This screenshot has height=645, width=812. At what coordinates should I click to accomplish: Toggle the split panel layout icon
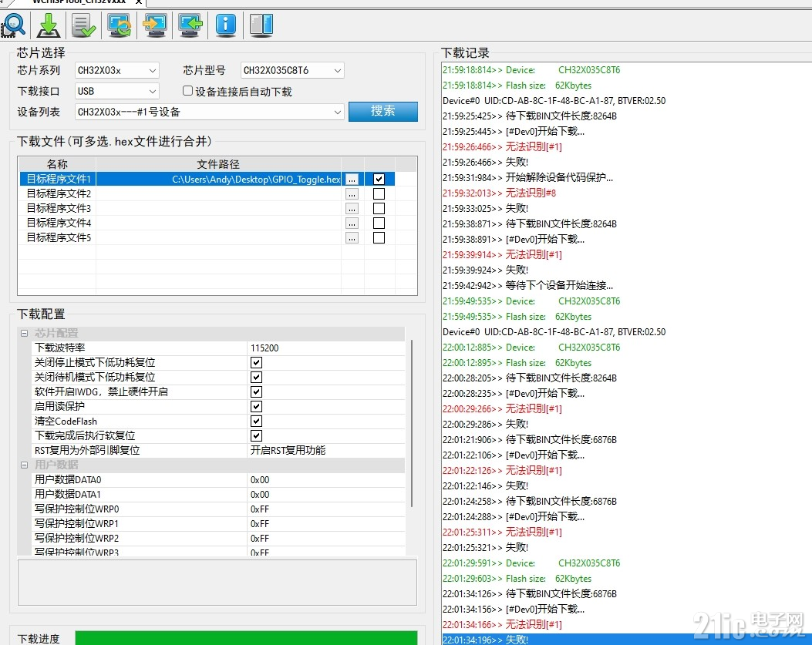[261, 25]
